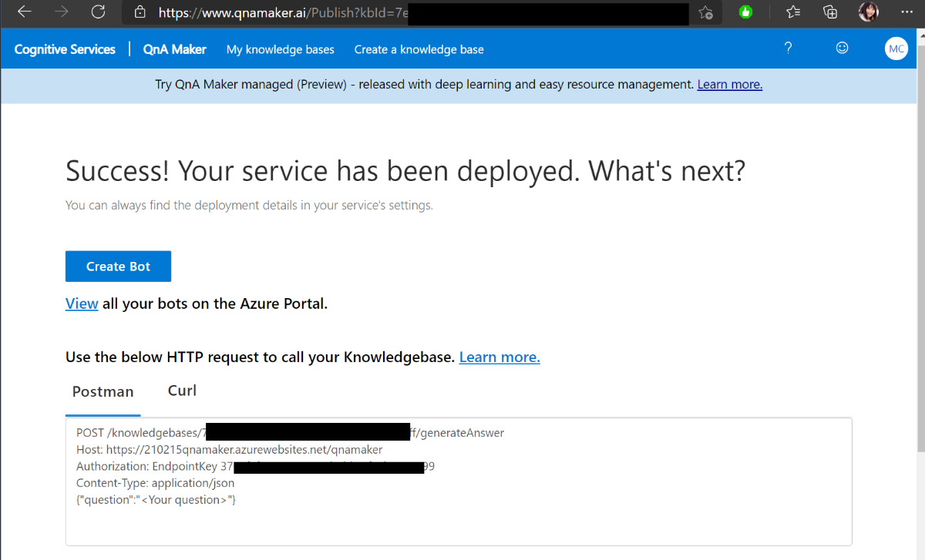Switch to the Curl tab
The image size is (925, 560).
[x=181, y=391]
